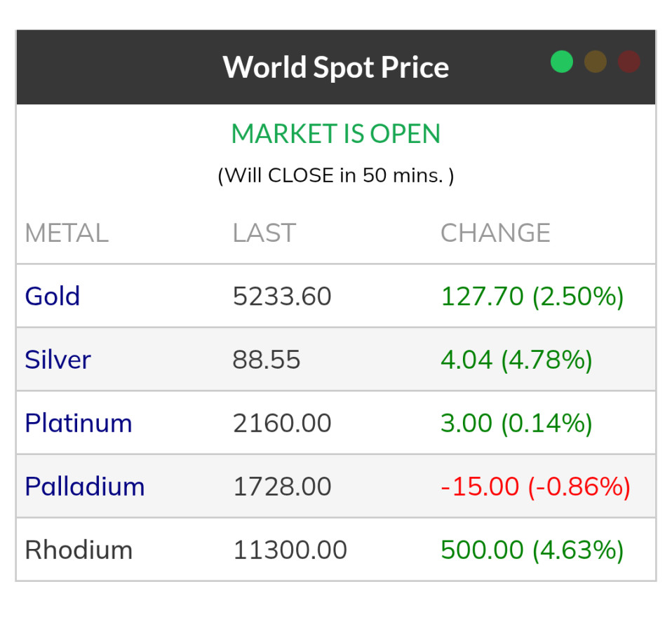The height and width of the screenshot is (631, 672).
Task: Click the dim red status dot
Action: click(x=629, y=62)
